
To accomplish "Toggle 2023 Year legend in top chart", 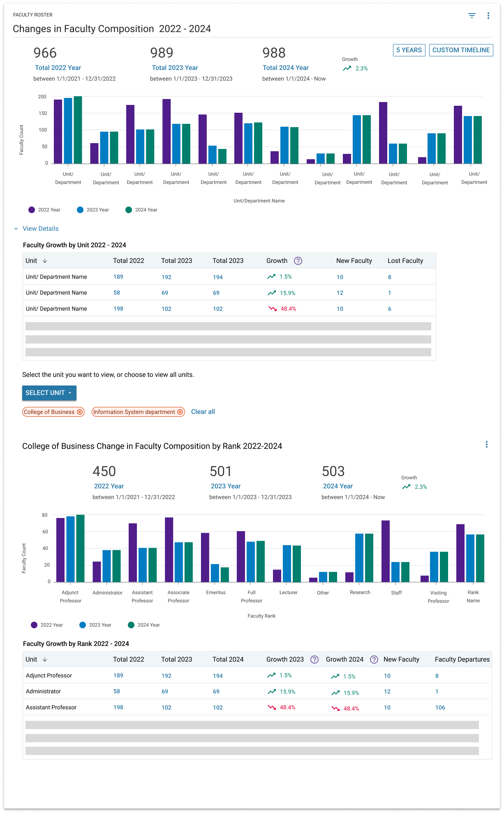I will point(93,210).
